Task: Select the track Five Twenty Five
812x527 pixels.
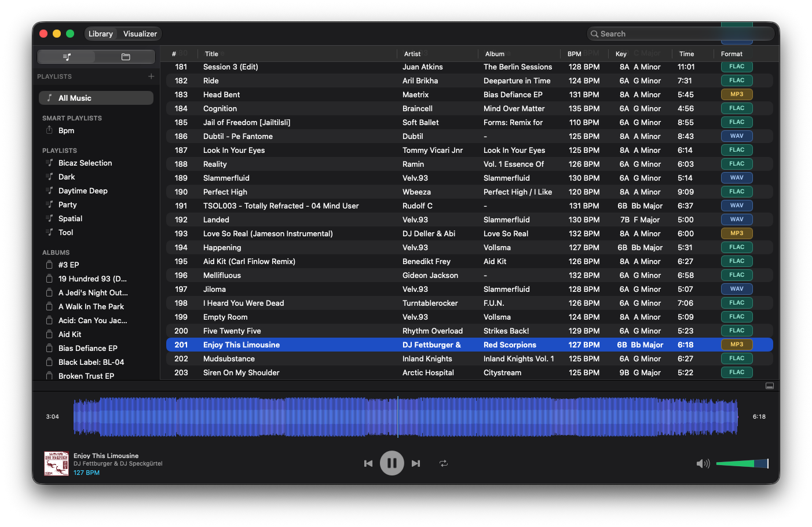Action: 469,331
